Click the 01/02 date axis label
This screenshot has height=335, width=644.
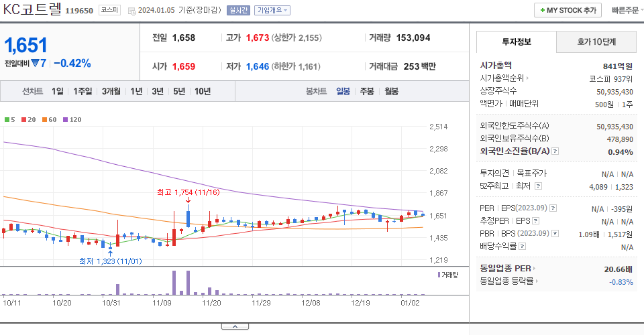pyautogui.click(x=410, y=303)
